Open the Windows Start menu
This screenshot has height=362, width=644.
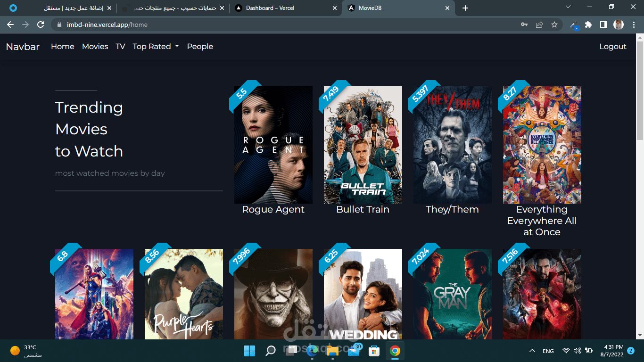[249, 351]
